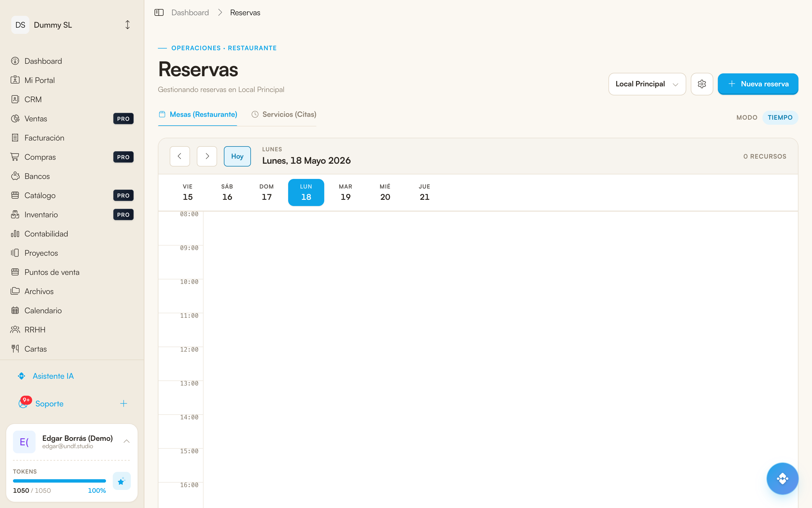Image resolution: width=812 pixels, height=508 pixels.
Task: Click the Contabilidad bar chart icon
Action: 15,233
